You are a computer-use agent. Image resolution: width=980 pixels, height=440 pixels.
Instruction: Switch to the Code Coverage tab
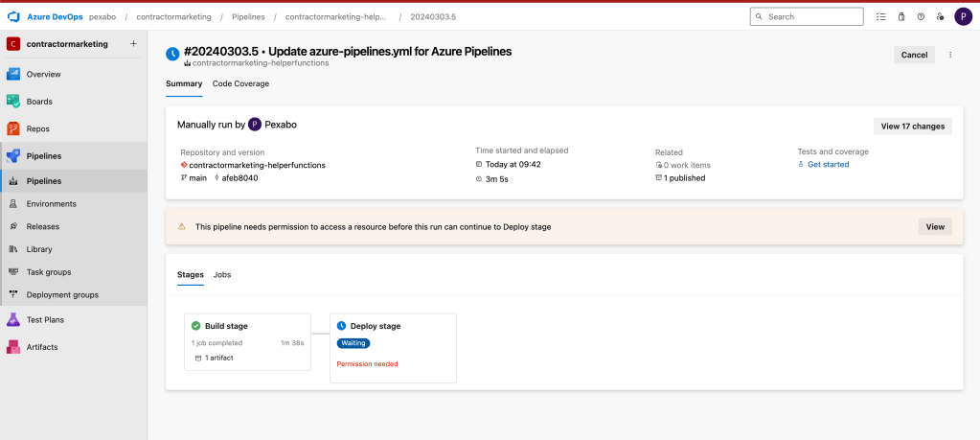tap(240, 83)
